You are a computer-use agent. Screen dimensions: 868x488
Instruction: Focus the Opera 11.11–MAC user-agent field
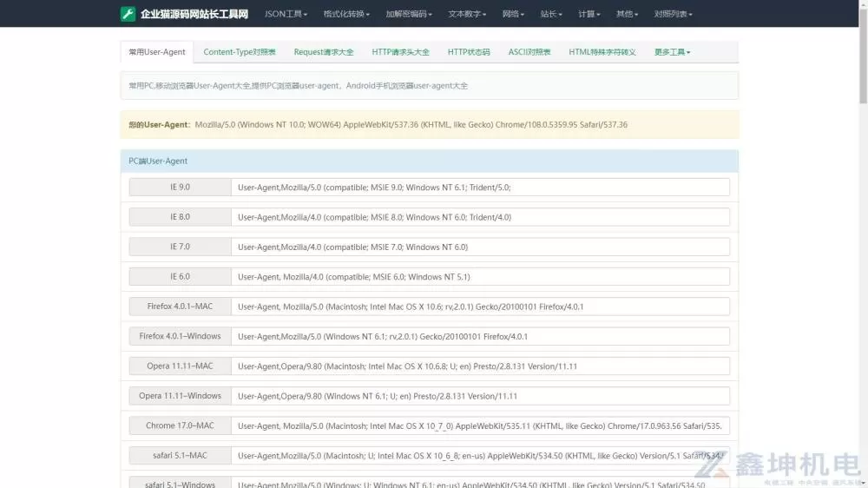click(480, 366)
